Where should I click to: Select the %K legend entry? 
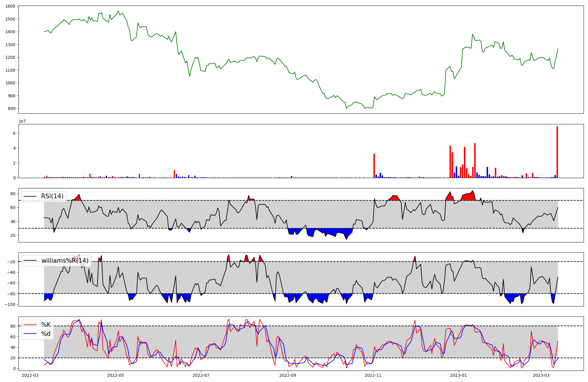click(x=46, y=325)
